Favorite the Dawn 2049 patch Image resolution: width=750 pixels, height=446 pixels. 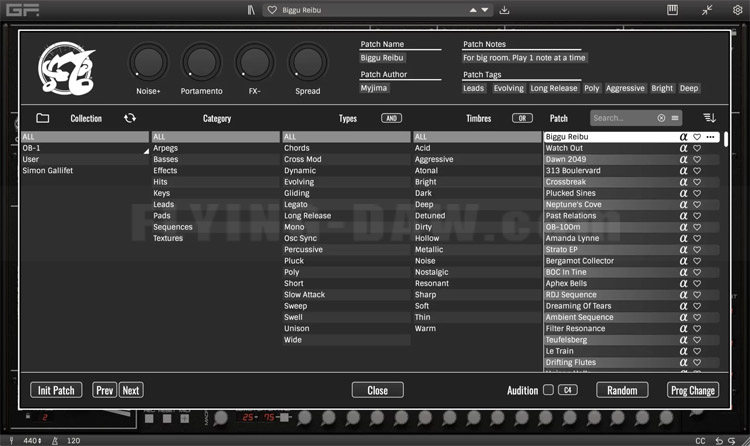[x=697, y=159]
